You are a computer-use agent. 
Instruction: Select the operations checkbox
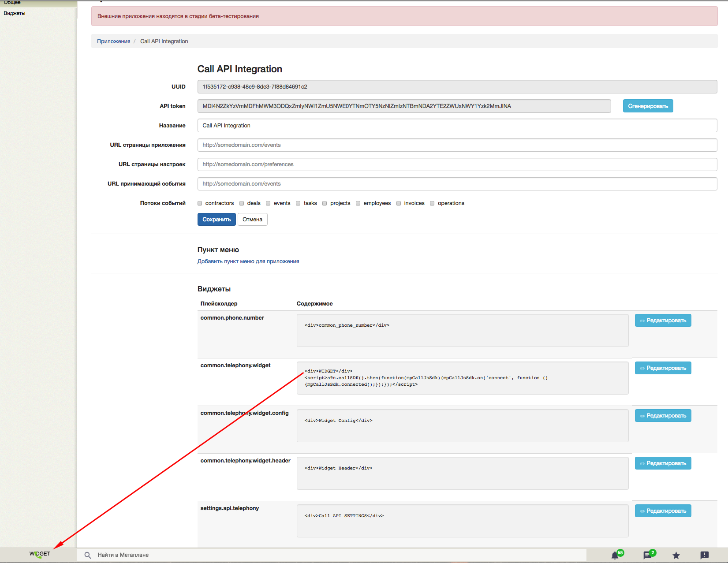point(432,203)
